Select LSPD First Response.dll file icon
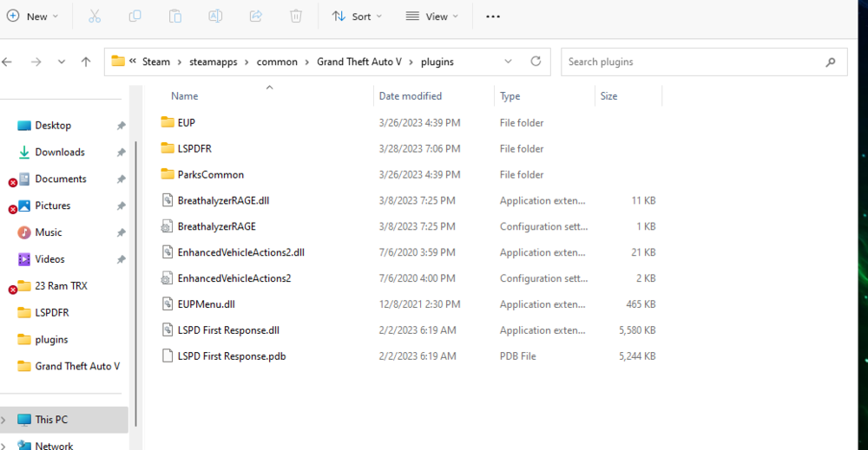The width and height of the screenshot is (868, 450). [168, 330]
